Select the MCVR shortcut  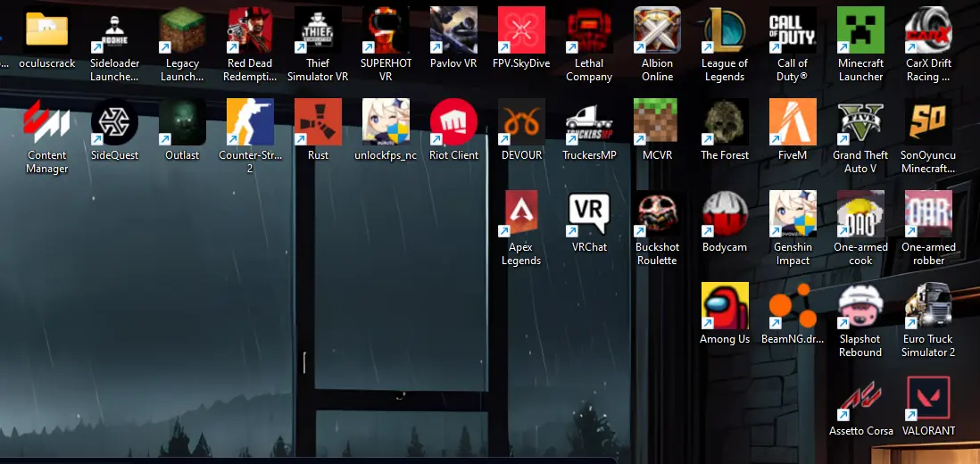point(657,122)
